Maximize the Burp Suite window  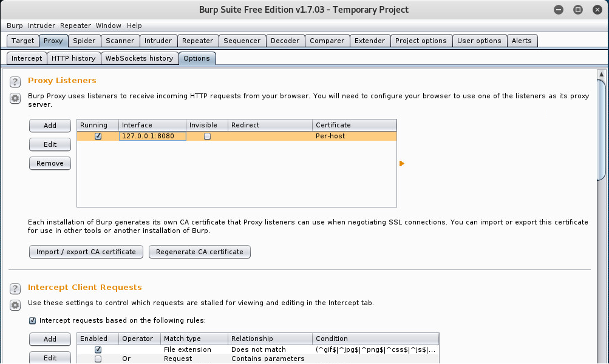(x=578, y=10)
